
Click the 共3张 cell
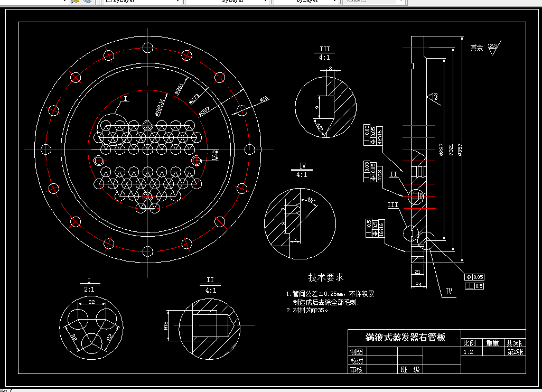tap(515, 343)
